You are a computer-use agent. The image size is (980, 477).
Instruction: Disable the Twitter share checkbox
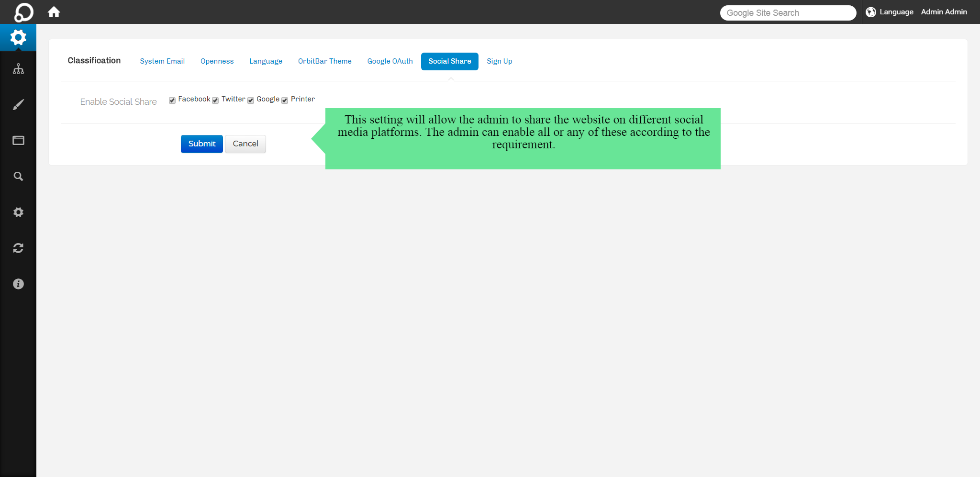[x=215, y=100]
